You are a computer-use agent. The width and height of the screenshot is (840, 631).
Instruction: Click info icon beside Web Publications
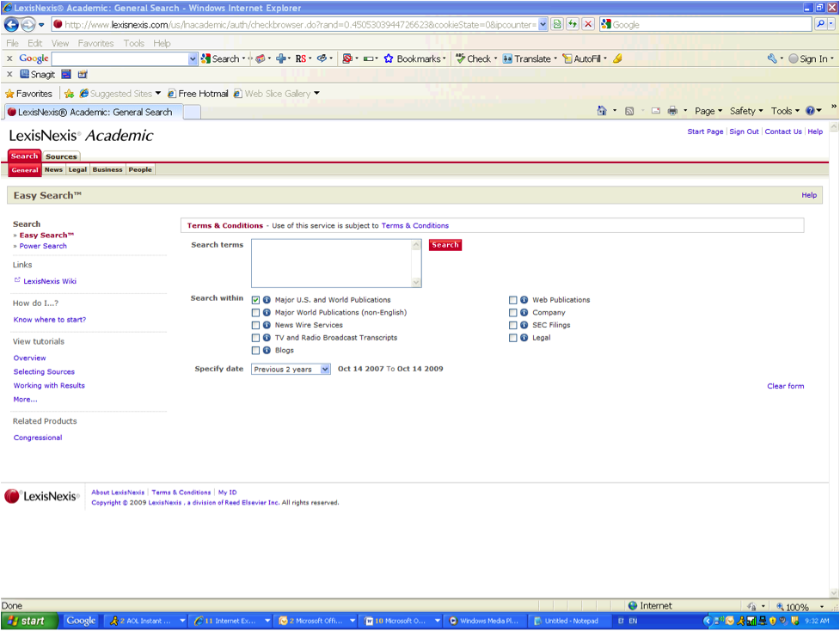pyautogui.click(x=524, y=300)
